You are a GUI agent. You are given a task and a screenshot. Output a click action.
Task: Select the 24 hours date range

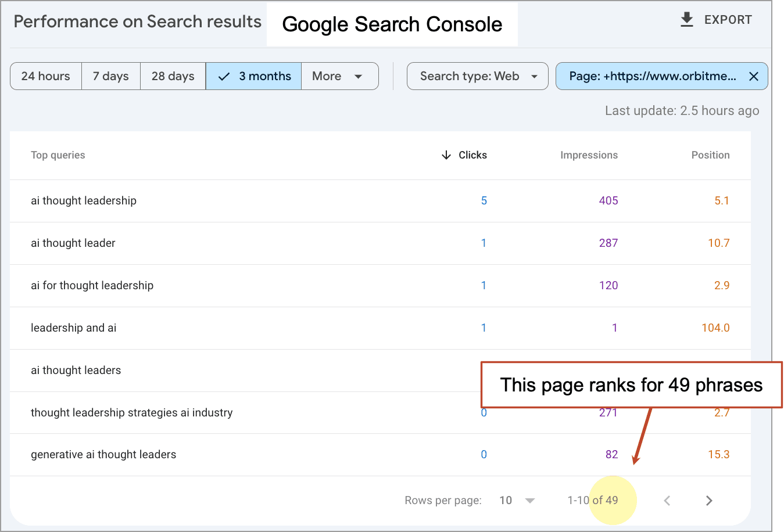(46, 76)
